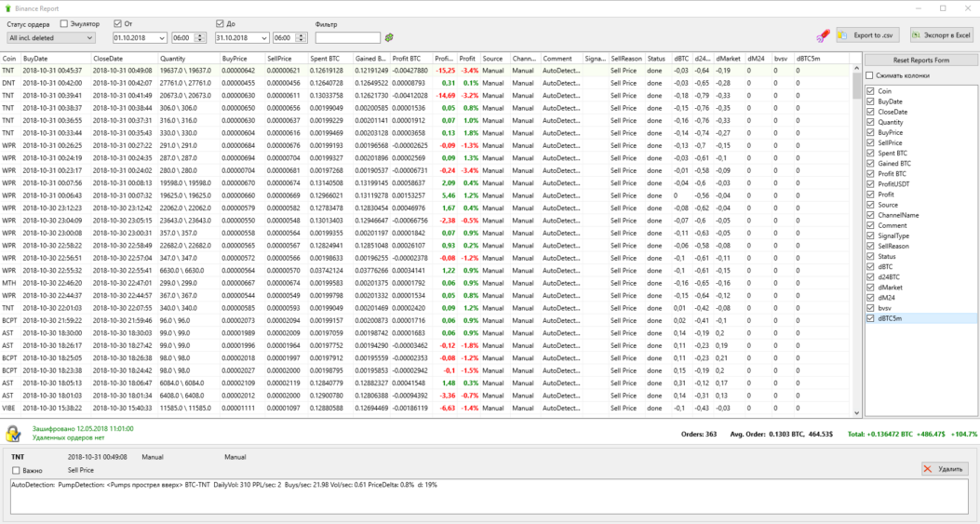Click close date 2018-10-30 22:07:55

tap(123, 308)
